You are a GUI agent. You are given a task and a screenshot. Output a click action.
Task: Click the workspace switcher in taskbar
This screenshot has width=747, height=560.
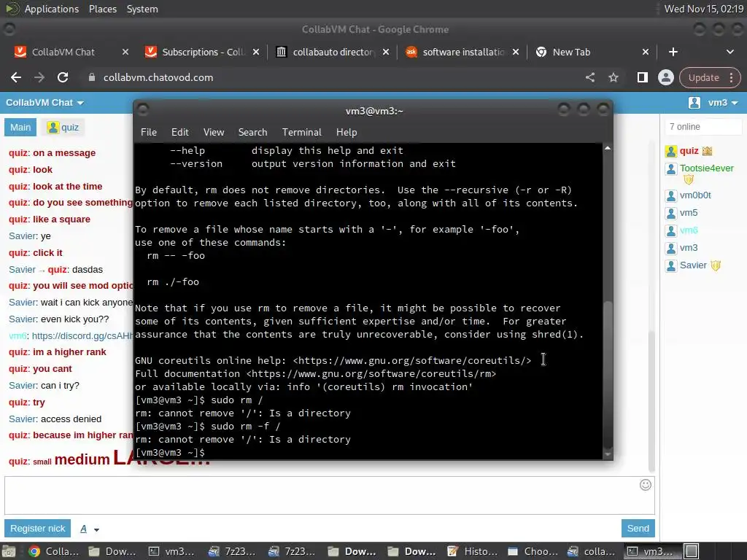pos(692,551)
